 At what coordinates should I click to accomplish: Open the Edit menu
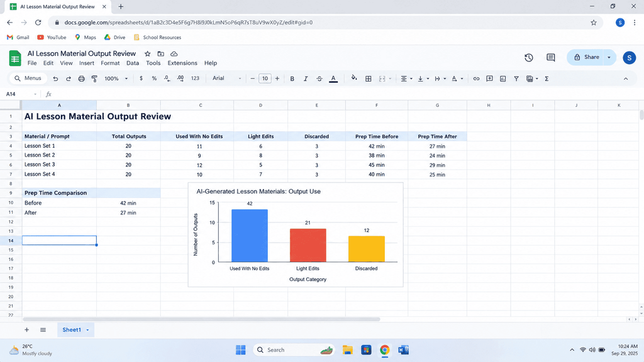pyautogui.click(x=48, y=63)
